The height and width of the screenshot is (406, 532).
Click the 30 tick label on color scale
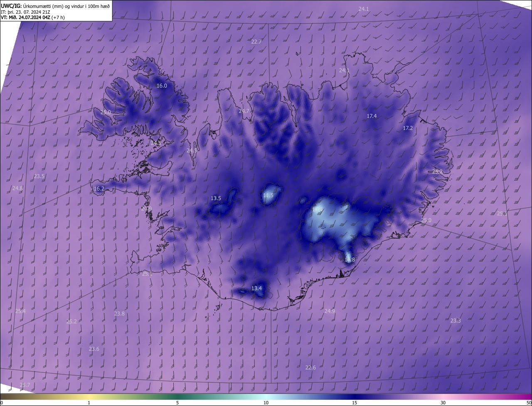tap(443, 403)
